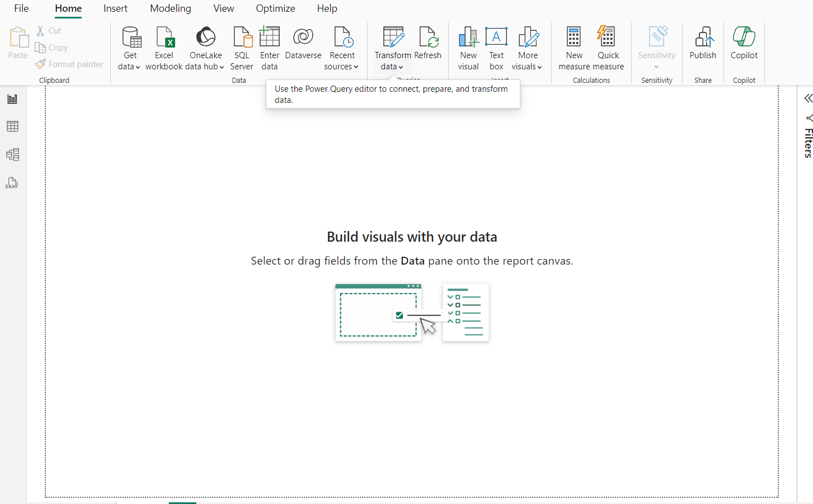Switch to the Insert ribbon tab
The width and height of the screenshot is (813, 504).
tap(115, 8)
